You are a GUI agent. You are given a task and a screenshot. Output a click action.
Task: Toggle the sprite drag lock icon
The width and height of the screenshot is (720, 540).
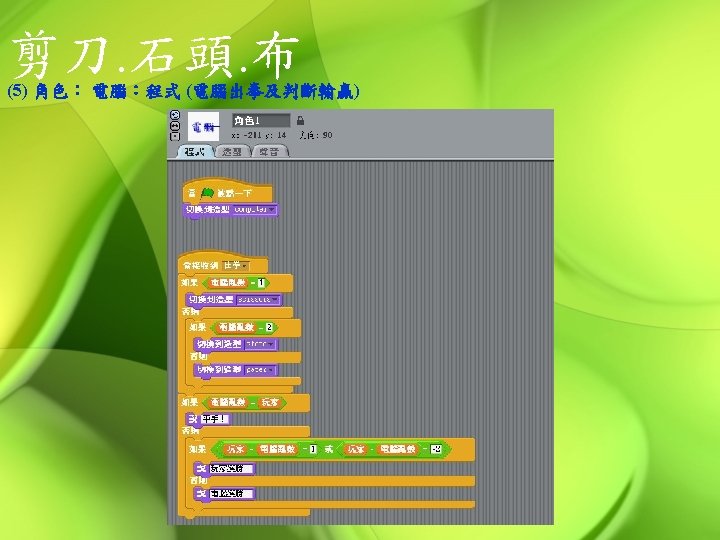coord(300,121)
